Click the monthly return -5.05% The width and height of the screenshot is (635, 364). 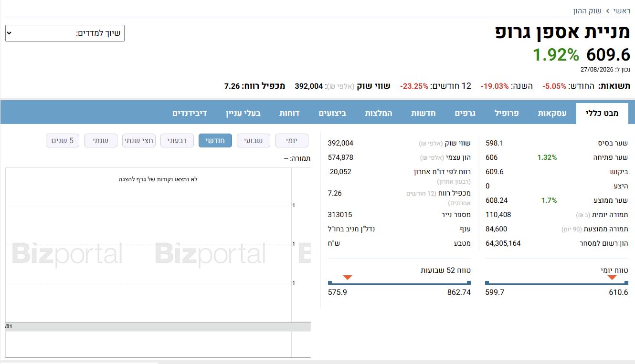point(554,86)
